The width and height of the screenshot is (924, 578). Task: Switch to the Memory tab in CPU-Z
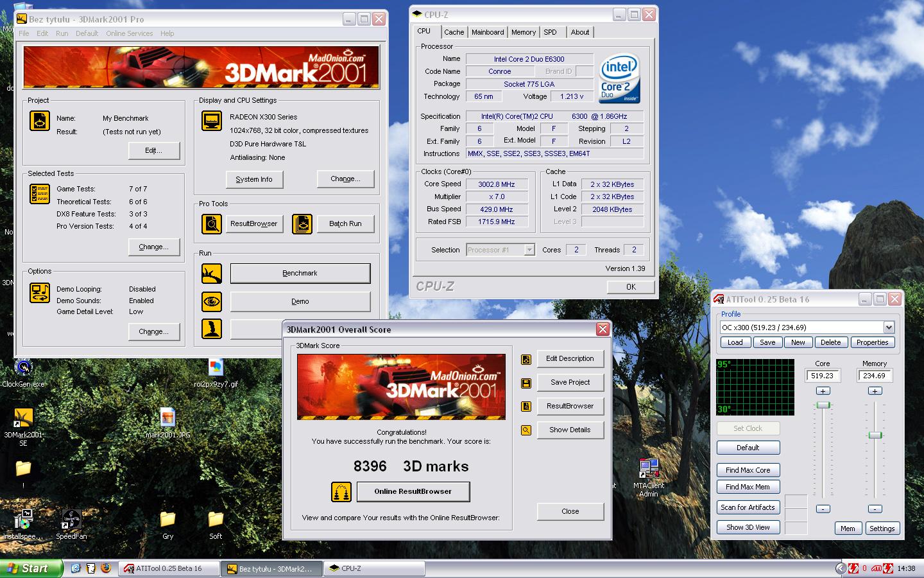524,32
